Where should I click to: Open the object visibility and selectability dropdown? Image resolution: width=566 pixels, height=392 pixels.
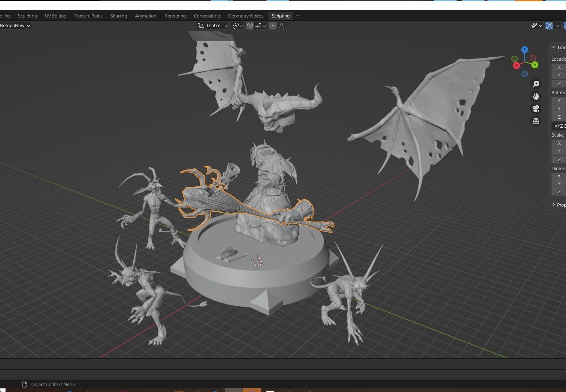point(536,26)
